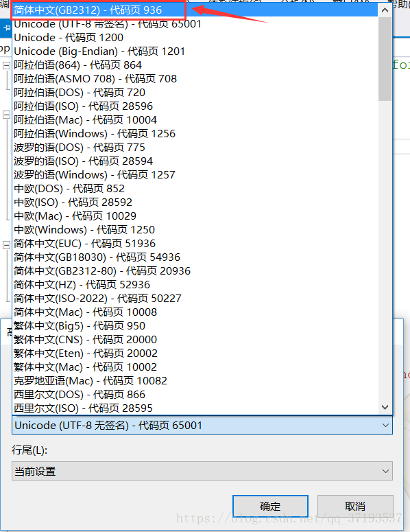
Task: Select 阿拉伯语(Mac) - 代码页 10004
Action: 195,119
